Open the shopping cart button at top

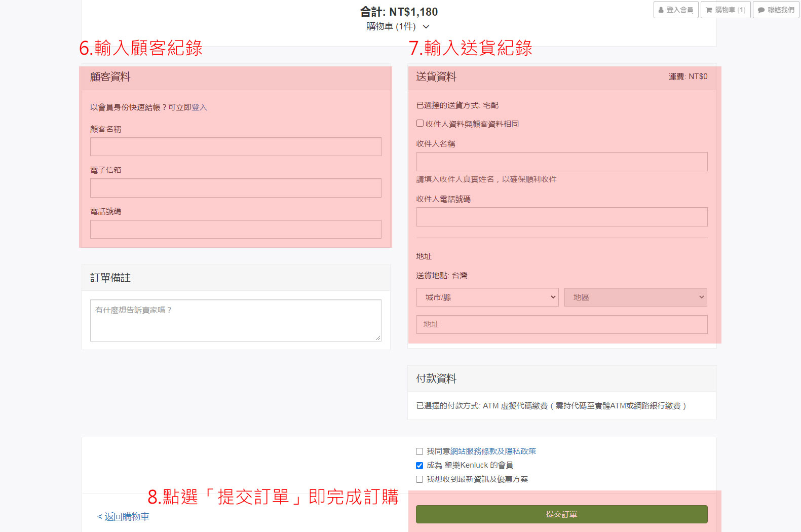725,10
